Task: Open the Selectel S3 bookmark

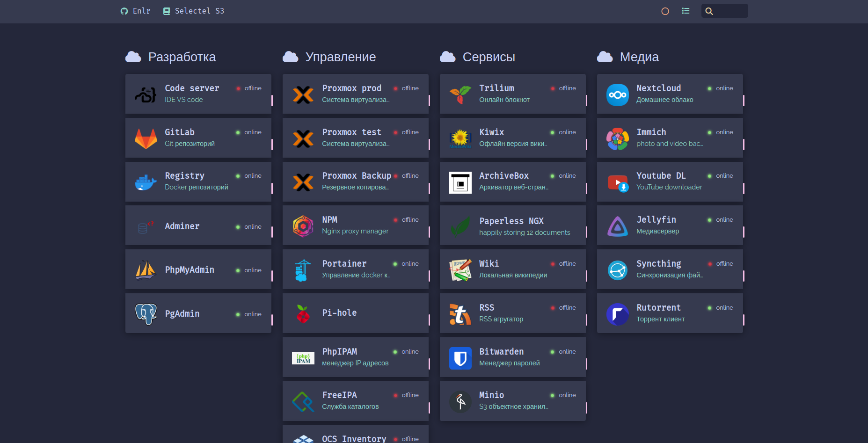Action: coord(193,11)
